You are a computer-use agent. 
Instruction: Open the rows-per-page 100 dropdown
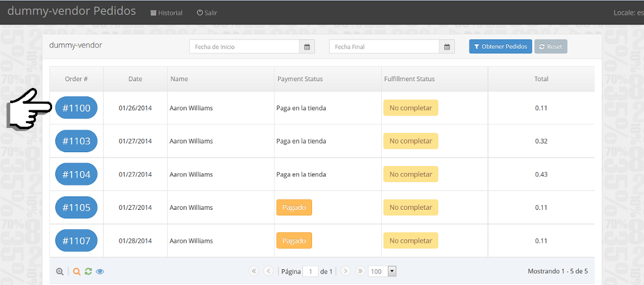pyautogui.click(x=382, y=272)
